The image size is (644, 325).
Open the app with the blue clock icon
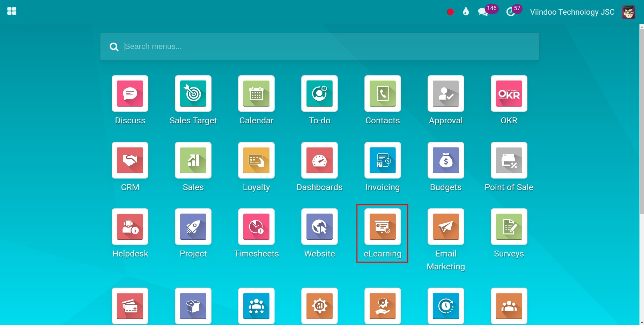coord(446,306)
